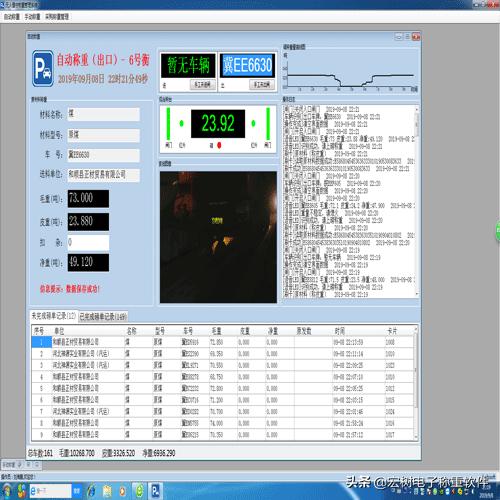This screenshot has height=500, width=500.
Task: Open the 手动称重 menu
Action: click(x=32, y=17)
